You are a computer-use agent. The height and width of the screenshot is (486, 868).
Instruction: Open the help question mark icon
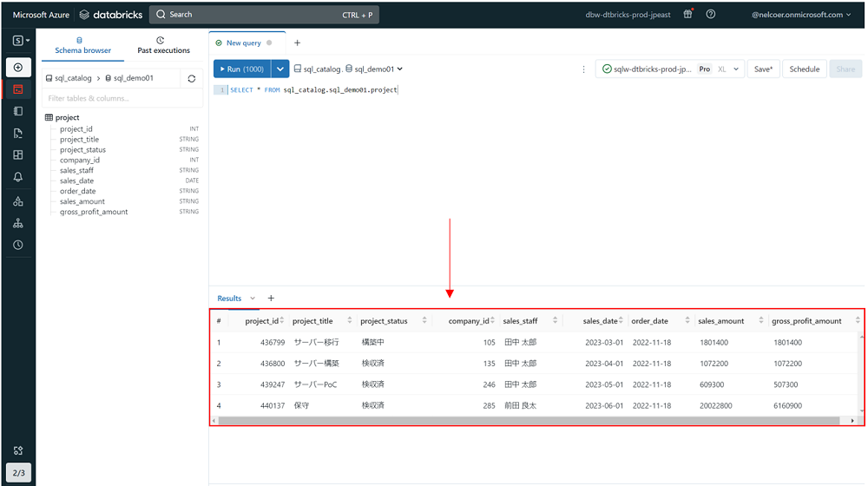(x=711, y=15)
